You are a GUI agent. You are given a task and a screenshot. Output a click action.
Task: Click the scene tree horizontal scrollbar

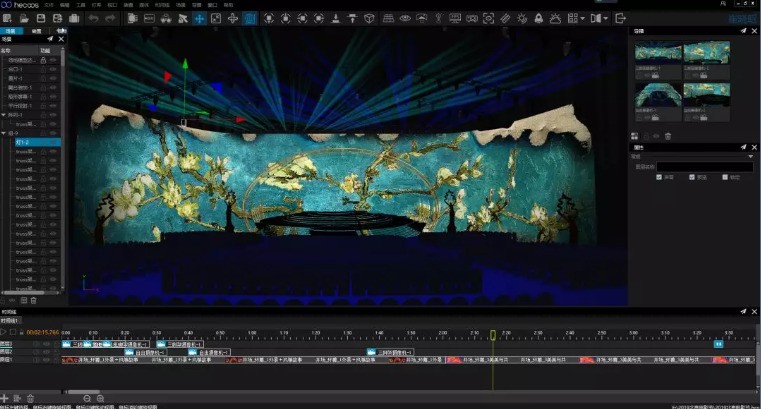coord(23,293)
